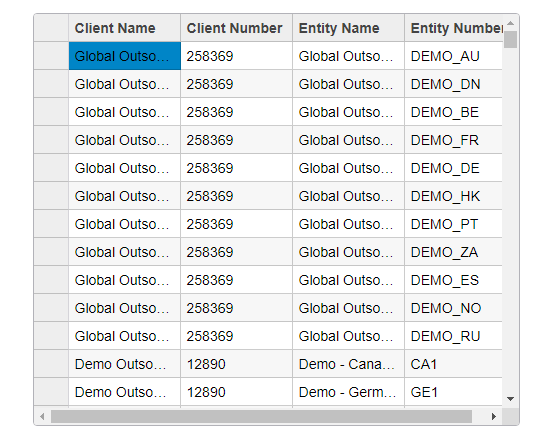This screenshot has width=540, height=440.
Task: Click the row header of the DEMO_RU row
Action: [51, 336]
